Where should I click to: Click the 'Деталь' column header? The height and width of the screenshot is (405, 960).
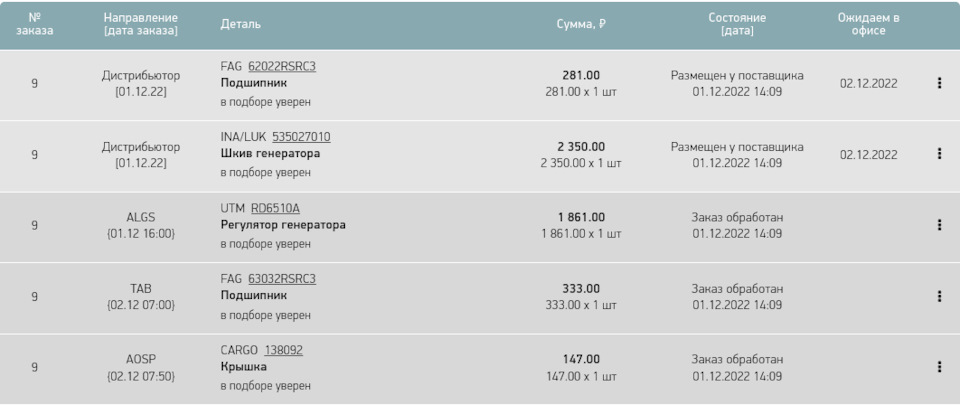240,24
